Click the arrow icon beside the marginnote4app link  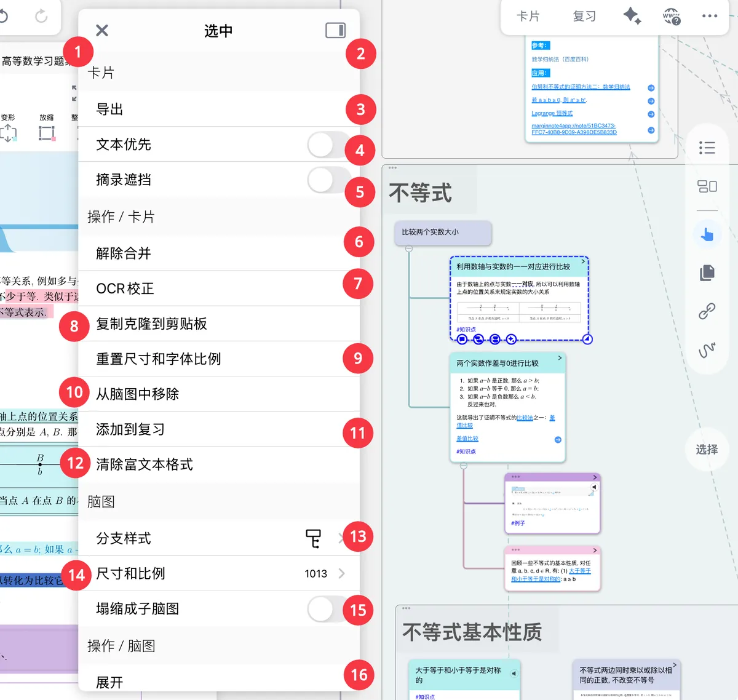click(651, 130)
